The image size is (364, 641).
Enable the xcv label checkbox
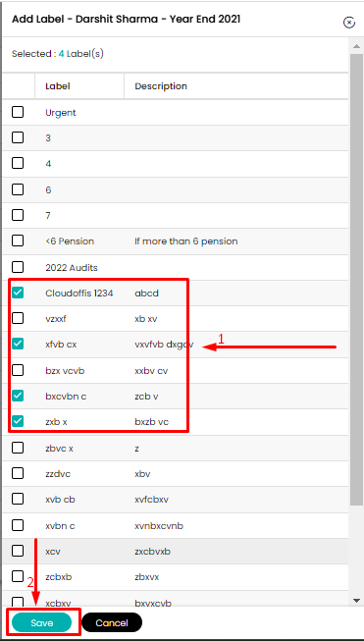click(x=18, y=551)
